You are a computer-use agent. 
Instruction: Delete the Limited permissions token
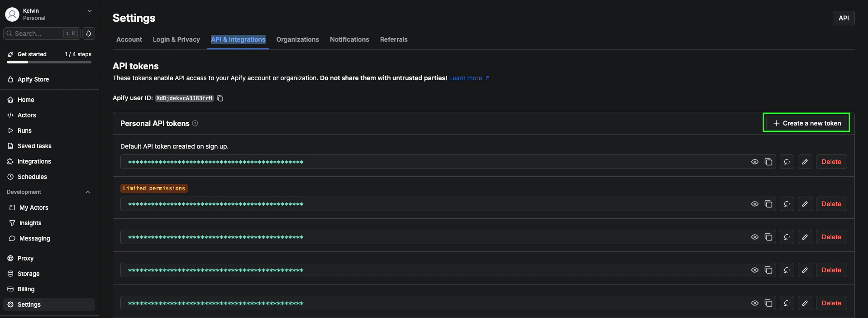pos(831,204)
